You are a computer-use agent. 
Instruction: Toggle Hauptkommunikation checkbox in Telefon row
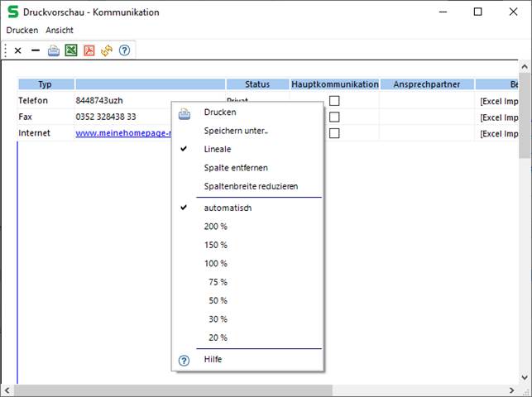(x=334, y=100)
